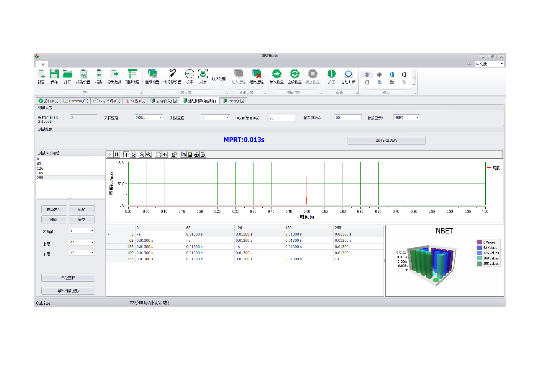Click the green circular refresh gear icon
The image size is (540, 380).
(294, 74)
